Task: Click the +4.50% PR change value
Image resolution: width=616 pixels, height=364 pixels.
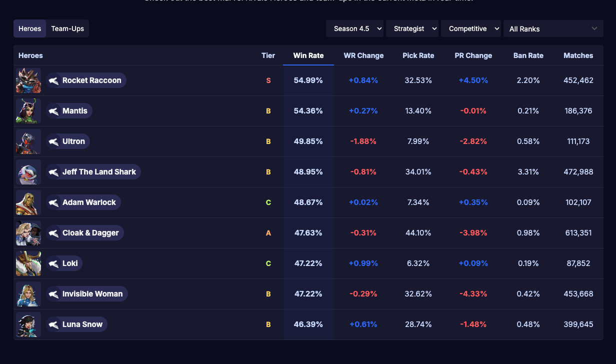Action: [x=473, y=80]
